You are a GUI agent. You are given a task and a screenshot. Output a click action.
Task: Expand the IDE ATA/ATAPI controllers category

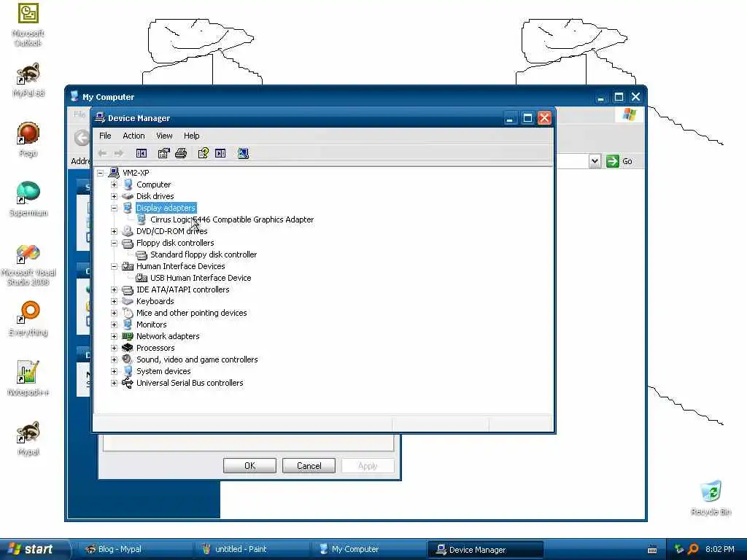click(115, 289)
